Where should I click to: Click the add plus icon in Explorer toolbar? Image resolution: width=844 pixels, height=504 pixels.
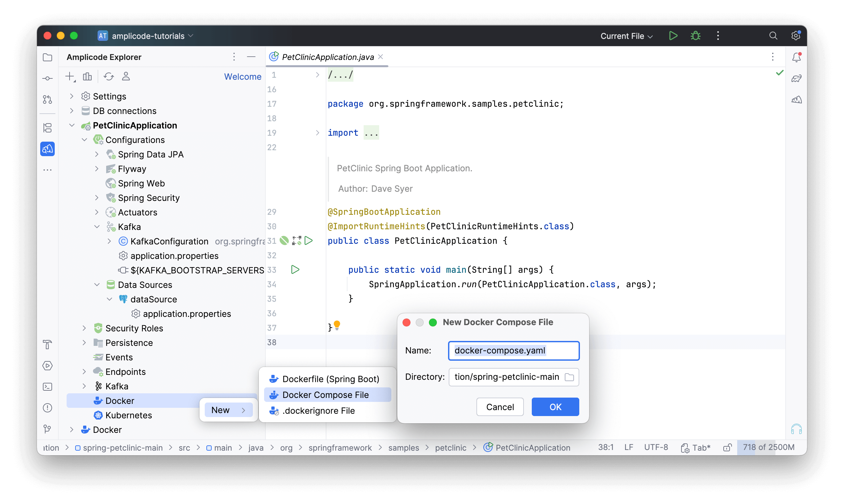pos(70,77)
